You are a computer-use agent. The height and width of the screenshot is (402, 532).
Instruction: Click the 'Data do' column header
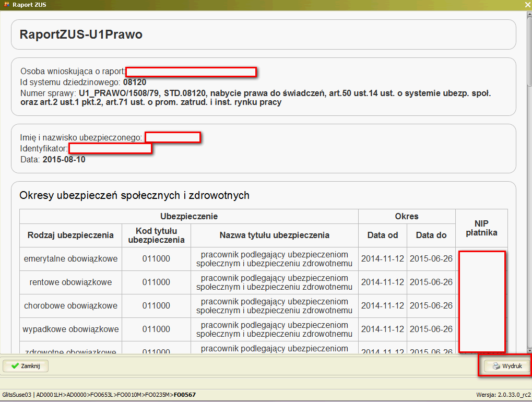[431, 235]
